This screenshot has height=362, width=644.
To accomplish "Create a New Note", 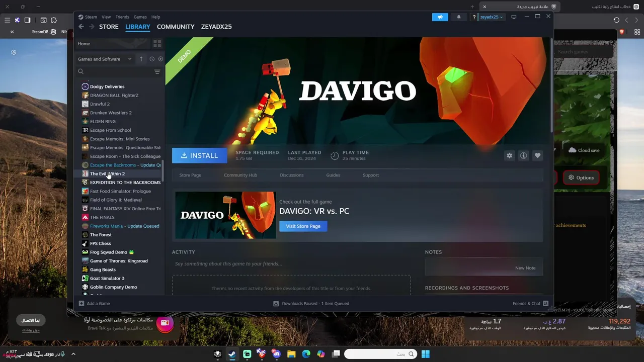I will 525,268.
